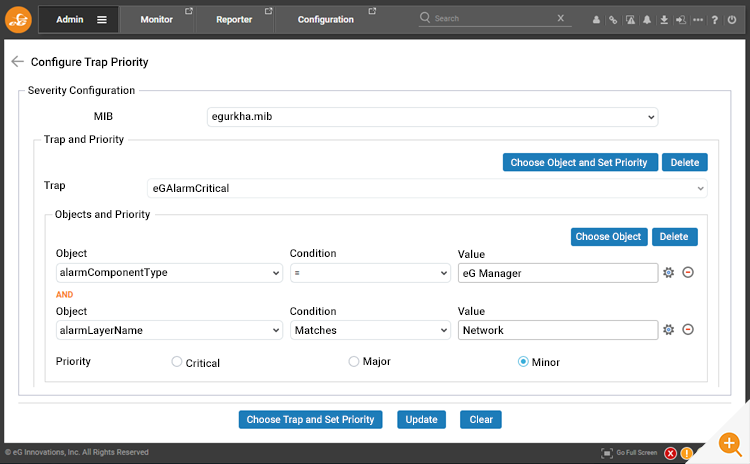Click Delete button in Trap and Priority

pos(684,162)
